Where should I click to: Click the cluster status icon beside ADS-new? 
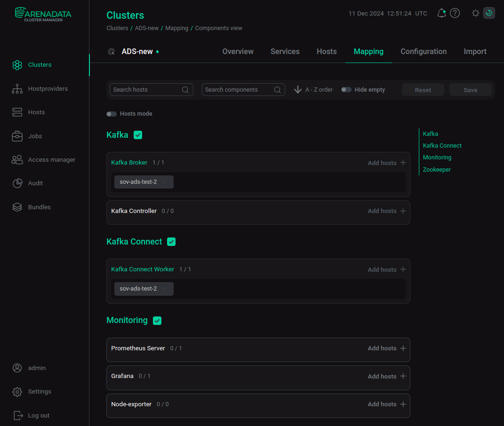click(x=112, y=52)
